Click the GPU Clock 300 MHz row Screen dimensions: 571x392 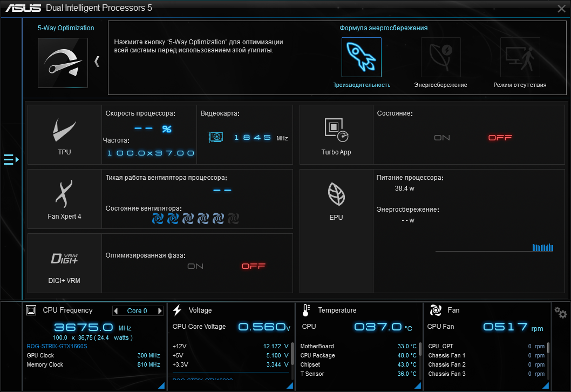[93, 355]
